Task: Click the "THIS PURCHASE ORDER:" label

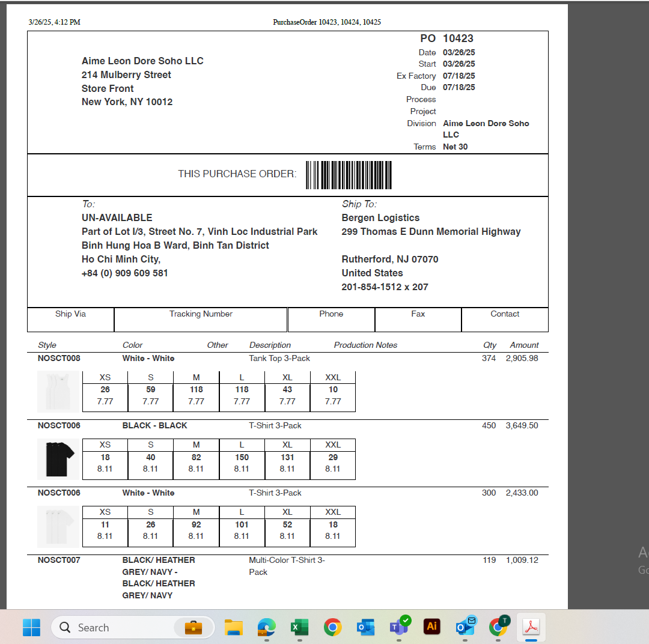Action: point(237,174)
